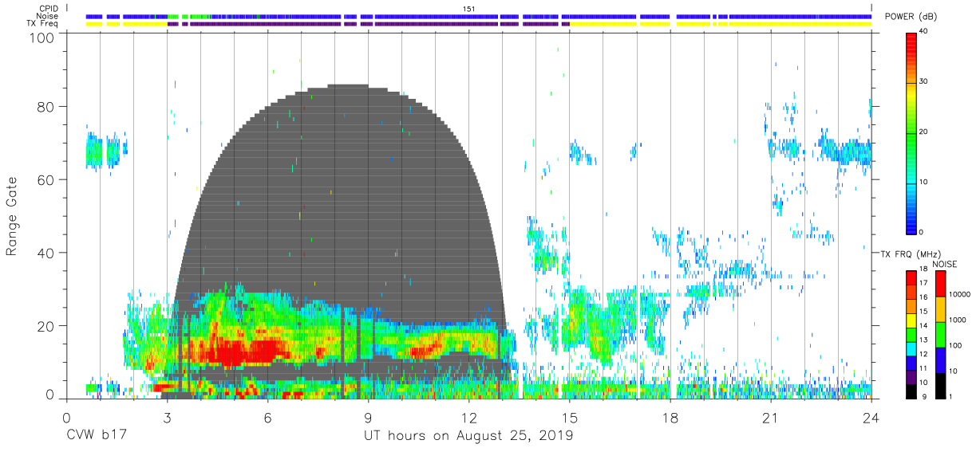The height and width of the screenshot is (452, 980).
Task: Click the black bottom segment of NOISE legend
Action: pyautogui.click(x=940, y=386)
